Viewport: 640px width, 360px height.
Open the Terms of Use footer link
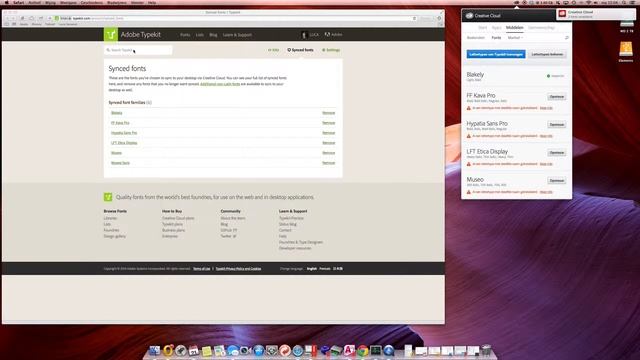[202, 269]
